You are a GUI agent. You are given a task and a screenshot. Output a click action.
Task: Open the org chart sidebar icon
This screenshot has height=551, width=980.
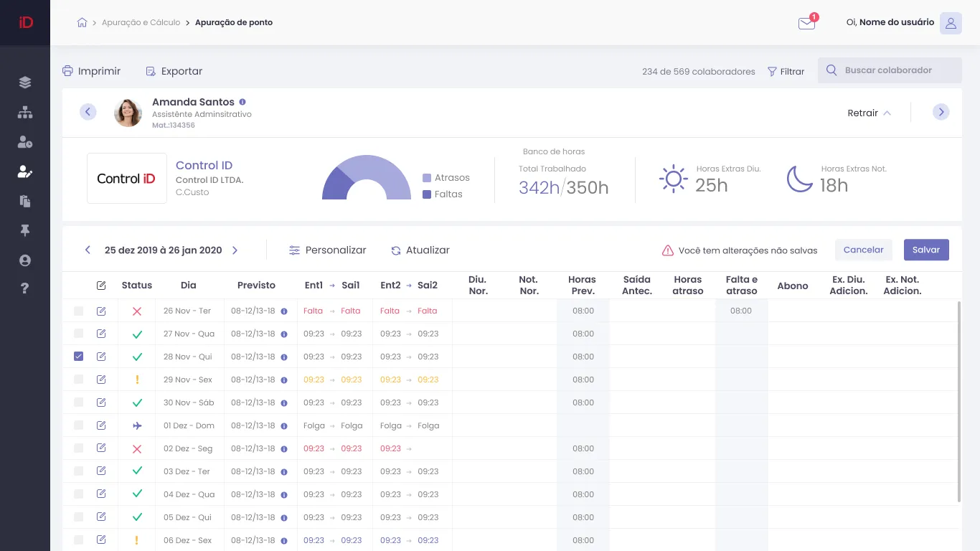(25, 113)
